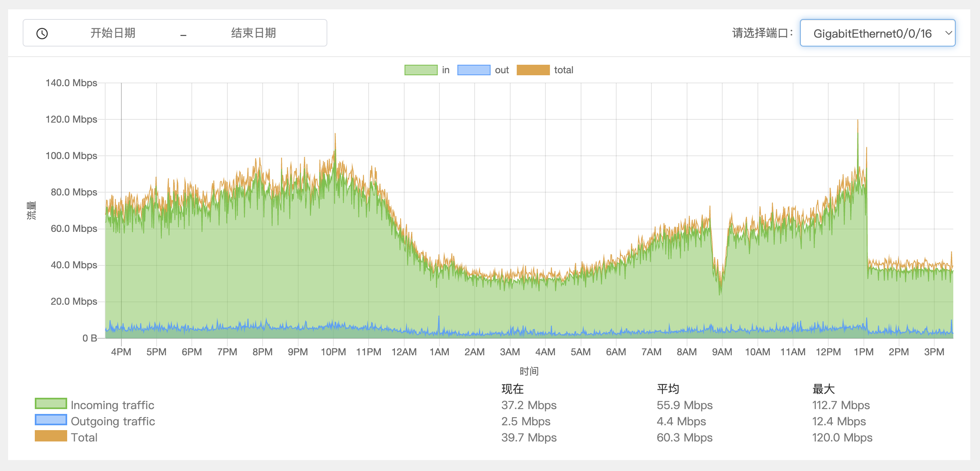Screen dimensions: 980x471
Task: Click average total value 60.3 Mbps
Action: tap(685, 437)
